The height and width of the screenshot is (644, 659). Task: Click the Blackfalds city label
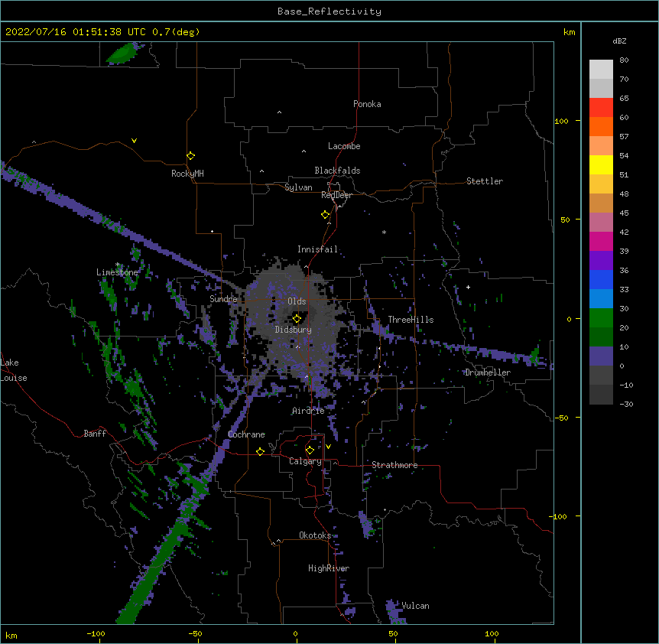pos(337,171)
